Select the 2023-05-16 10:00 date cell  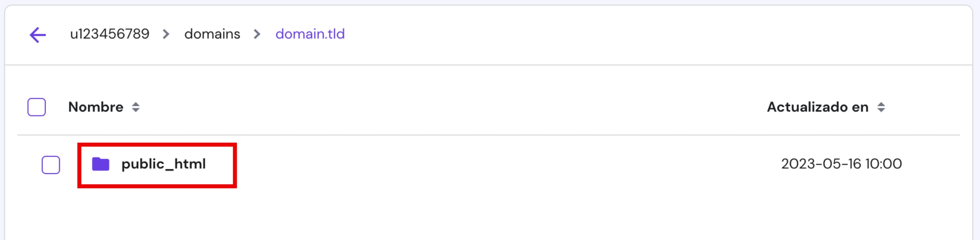[x=841, y=164]
